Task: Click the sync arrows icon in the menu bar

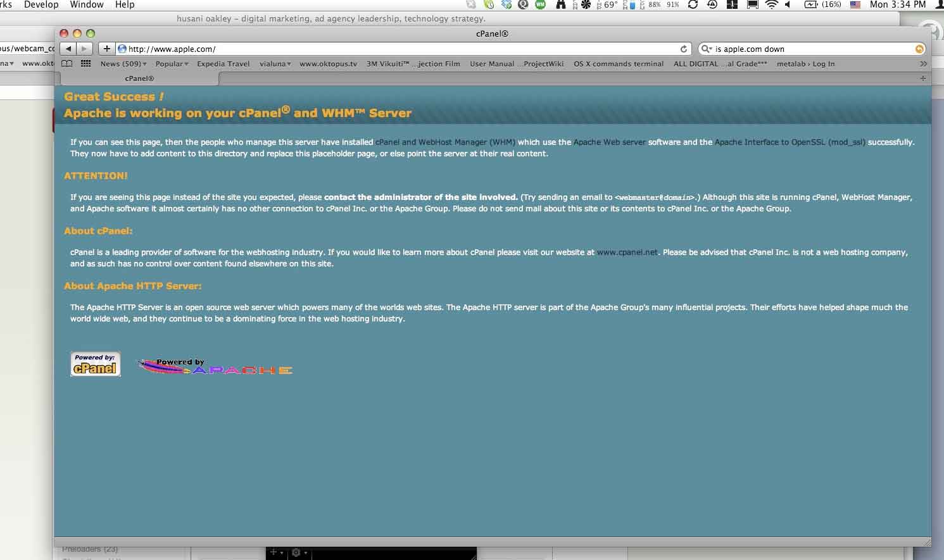Action: pos(692,4)
